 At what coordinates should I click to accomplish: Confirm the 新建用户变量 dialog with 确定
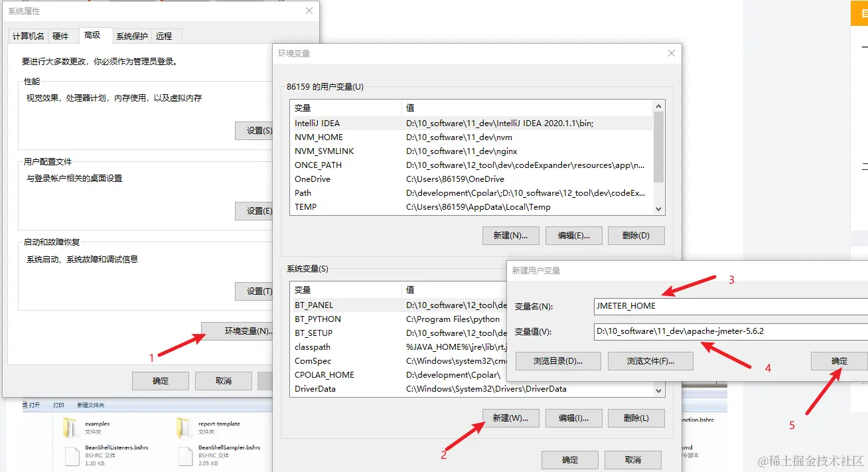839,361
